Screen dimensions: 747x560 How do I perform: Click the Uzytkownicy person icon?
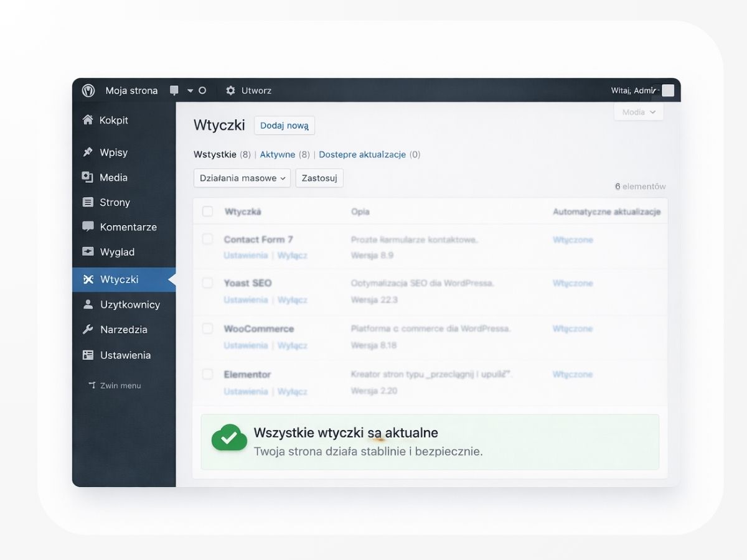(x=88, y=304)
